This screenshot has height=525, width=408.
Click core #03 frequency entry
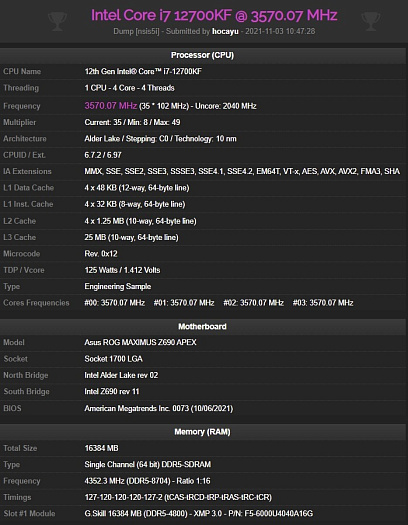(323, 303)
